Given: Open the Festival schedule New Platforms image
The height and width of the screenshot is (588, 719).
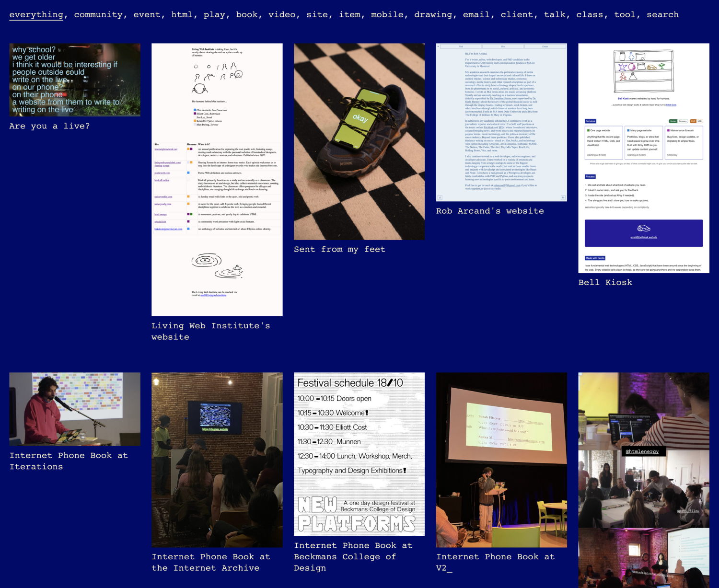Looking at the screenshot, I should (359, 454).
